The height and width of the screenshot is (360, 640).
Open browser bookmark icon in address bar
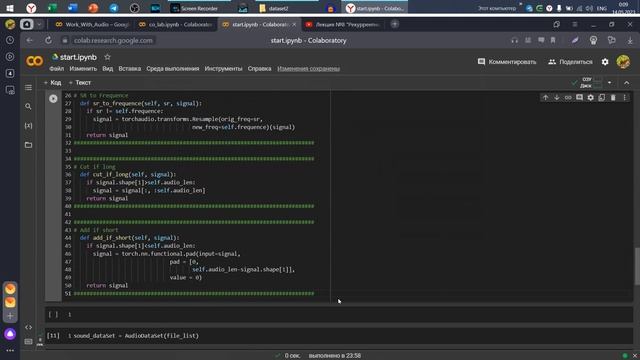click(553, 40)
